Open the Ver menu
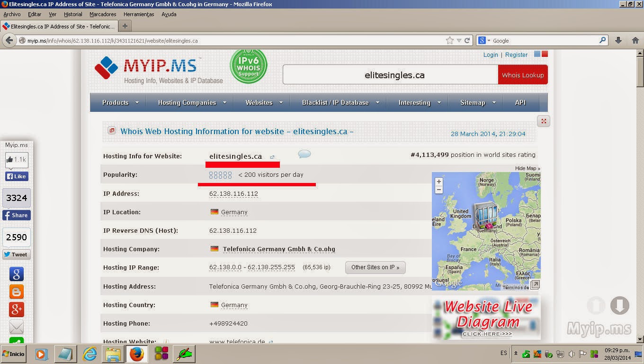Image resolution: width=644 pixels, height=364 pixels. pyautogui.click(x=53, y=14)
